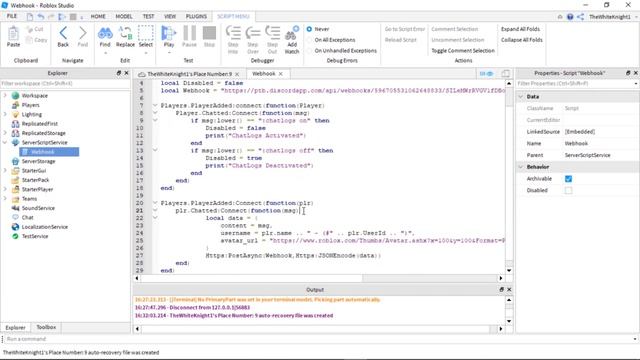Select ReplicatedStorage in Explorer
Screen dimensions: 640x360
[x=43, y=133]
